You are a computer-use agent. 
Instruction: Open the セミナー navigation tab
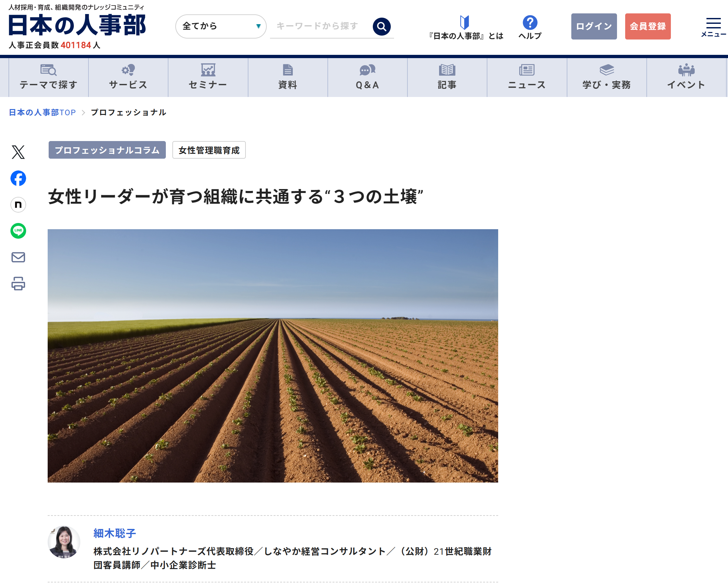click(x=208, y=77)
